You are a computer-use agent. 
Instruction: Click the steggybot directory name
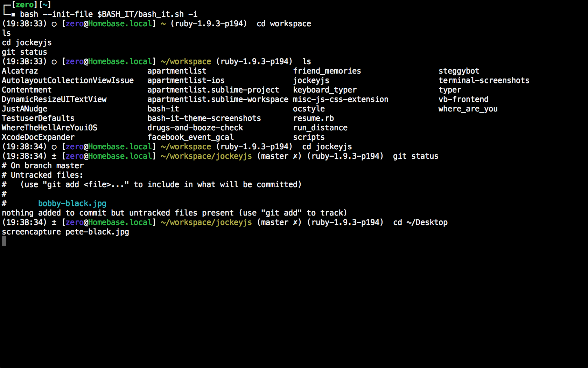(459, 71)
